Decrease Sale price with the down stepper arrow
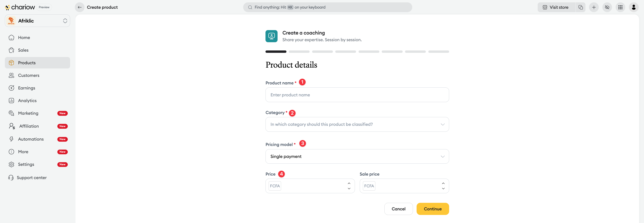Viewport: 644px width, 223px height. click(443, 189)
